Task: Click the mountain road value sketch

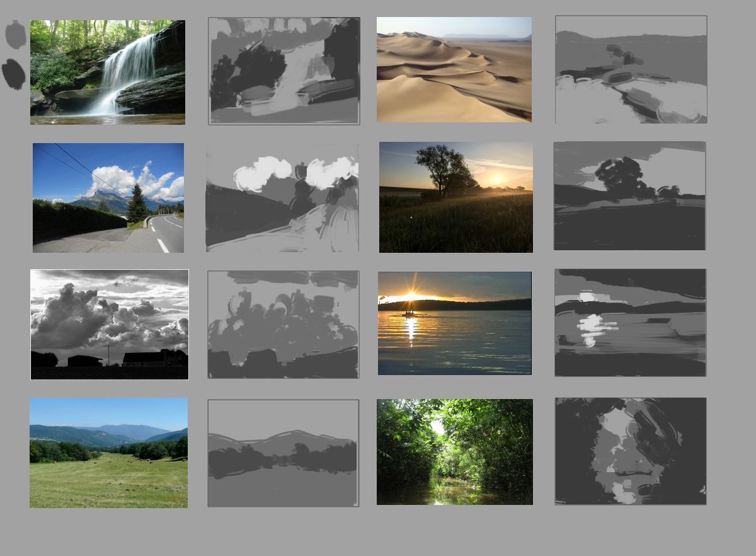Action: [282, 198]
